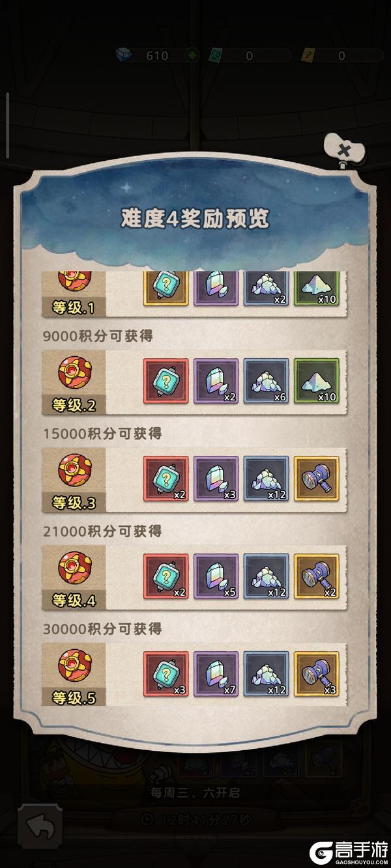Tap the level 5 hammer reward marked x3
This screenshot has width=391, height=868.
[x=317, y=674]
